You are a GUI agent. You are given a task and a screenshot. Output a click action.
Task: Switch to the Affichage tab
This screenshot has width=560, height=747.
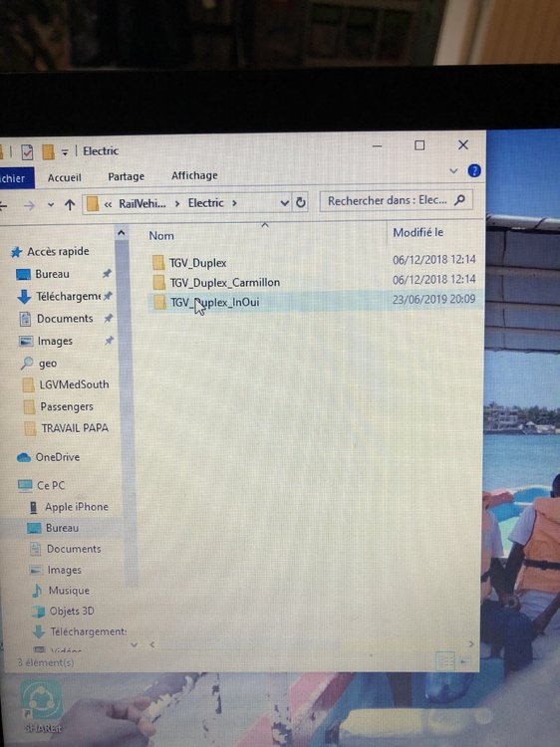coord(194,175)
